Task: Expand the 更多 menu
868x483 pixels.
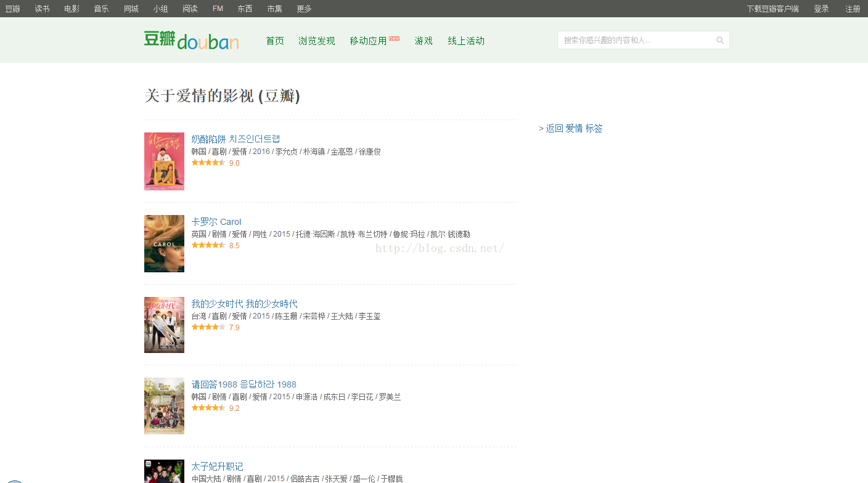Action: tap(304, 9)
